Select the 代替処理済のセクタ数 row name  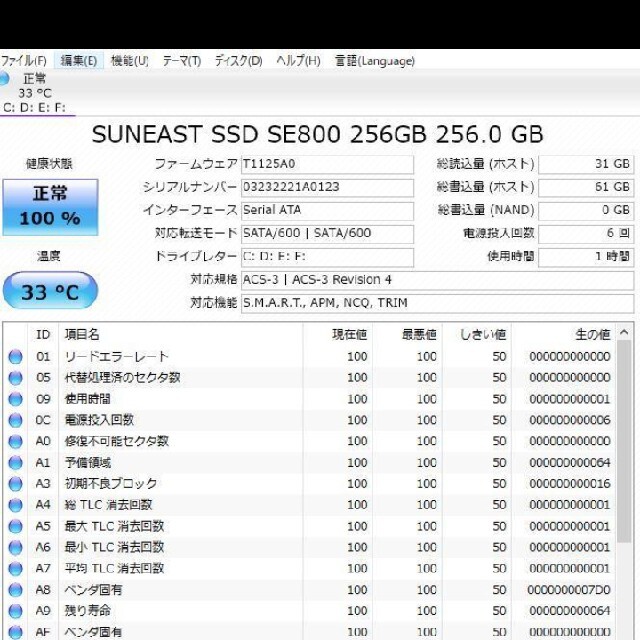(x=122, y=378)
